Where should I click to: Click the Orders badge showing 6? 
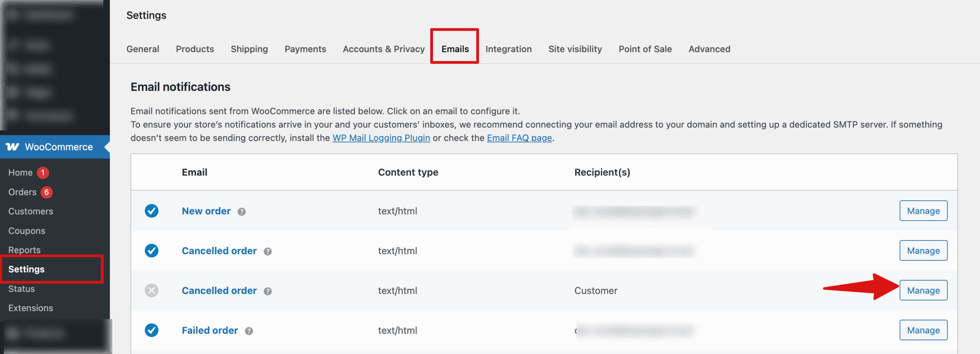click(x=47, y=192)
